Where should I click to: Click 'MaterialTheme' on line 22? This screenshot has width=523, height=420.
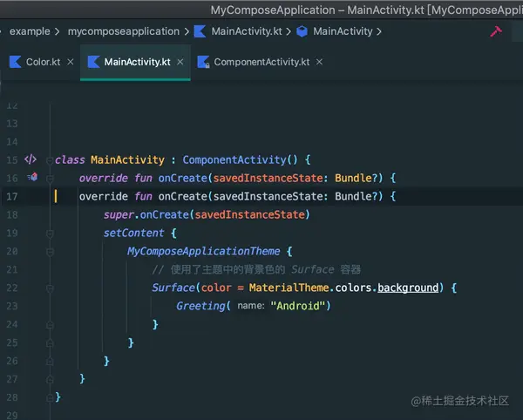pyautogui.click(x=289, y=288)
